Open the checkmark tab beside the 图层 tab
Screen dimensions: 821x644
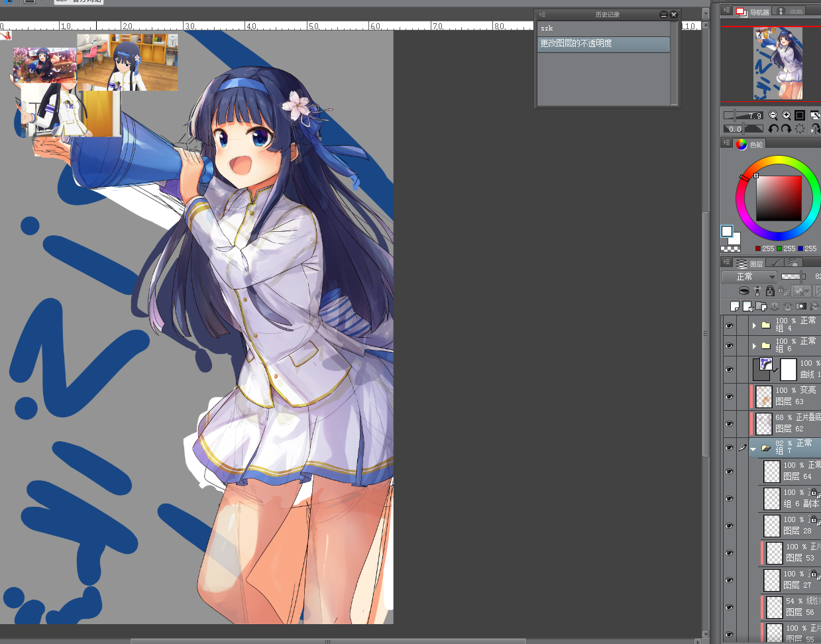click(x=775, y=263)
